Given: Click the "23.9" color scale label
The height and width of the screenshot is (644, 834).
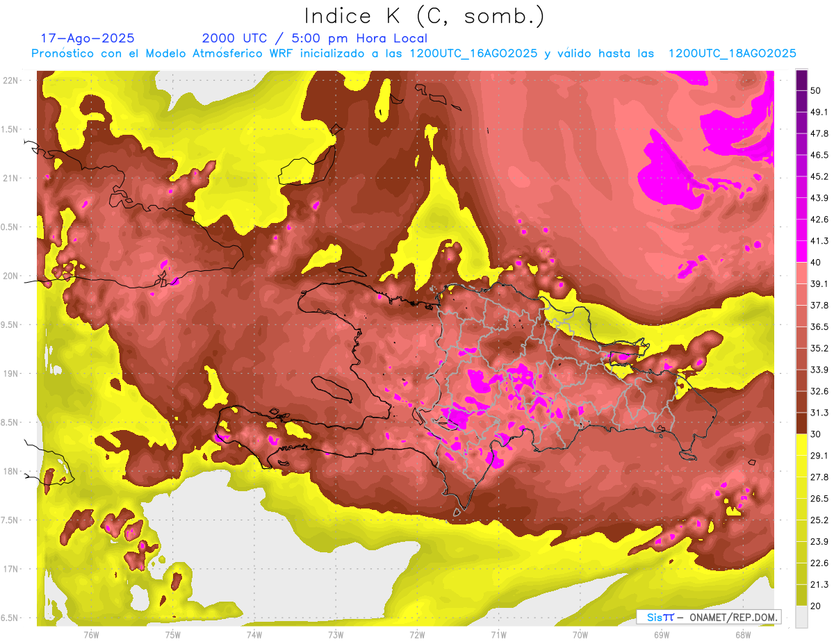Looking at the screenshot, I should [819, 542].
